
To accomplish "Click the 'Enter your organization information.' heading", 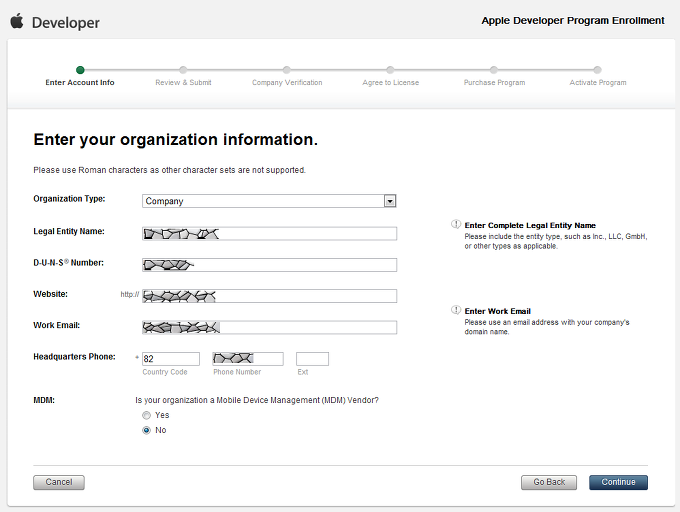I will [x=176, y=140].
